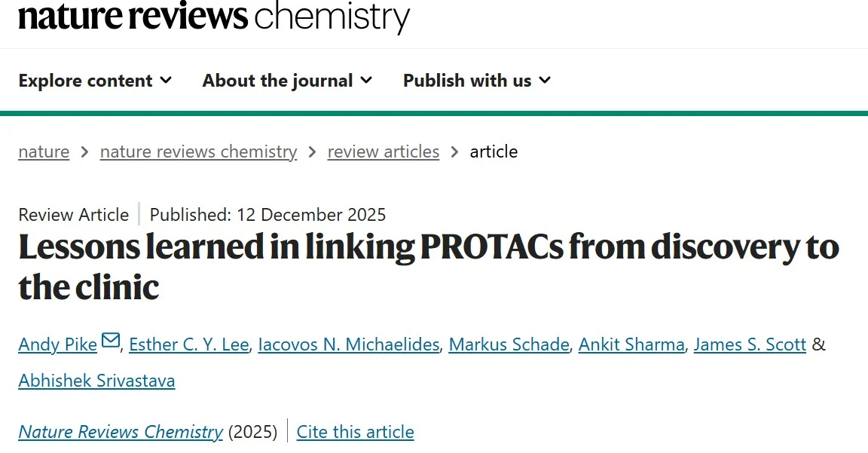Click the envelope icon next to Andy Pike
The height and width of the screenshot is (453, 868).
point(110,340)
